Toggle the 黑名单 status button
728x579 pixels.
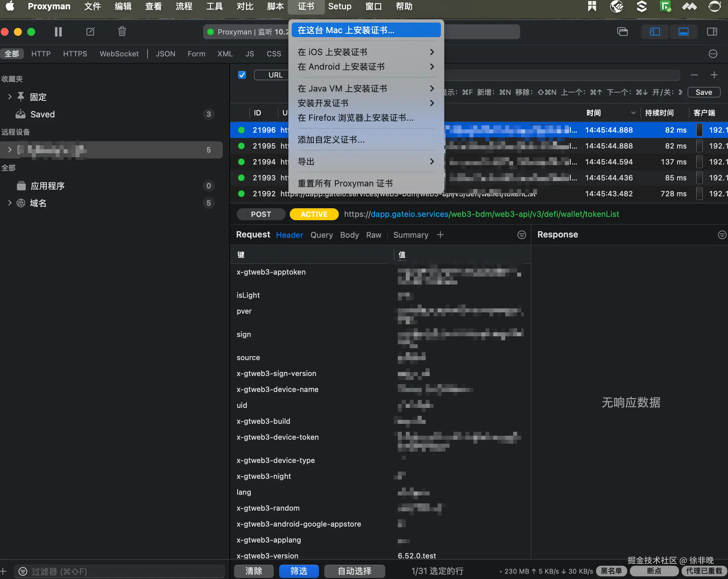tap(611, 571)
